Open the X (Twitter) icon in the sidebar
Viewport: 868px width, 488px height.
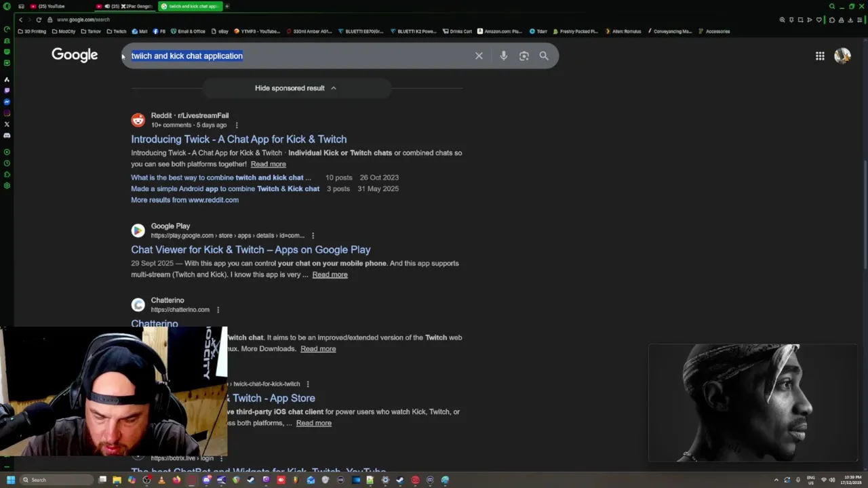pos(7,124)
